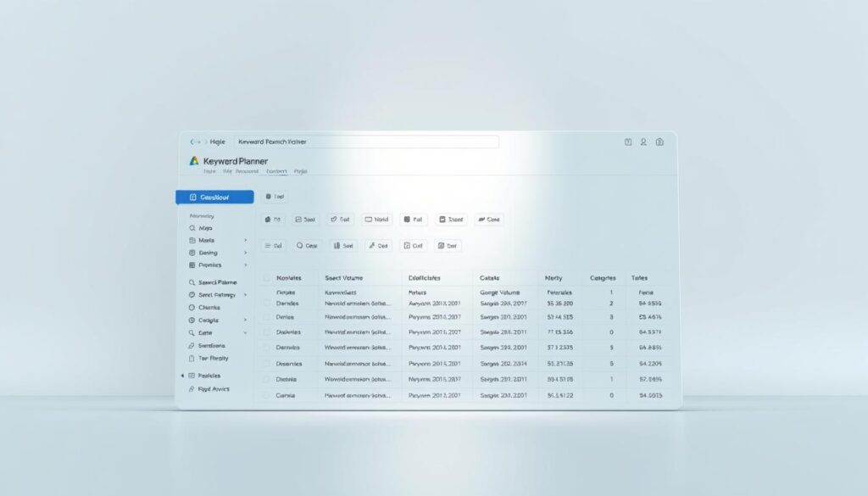Select the underlined tab below Keyword Planner title
The image size is (868, 496).
(x=276, y=171)
